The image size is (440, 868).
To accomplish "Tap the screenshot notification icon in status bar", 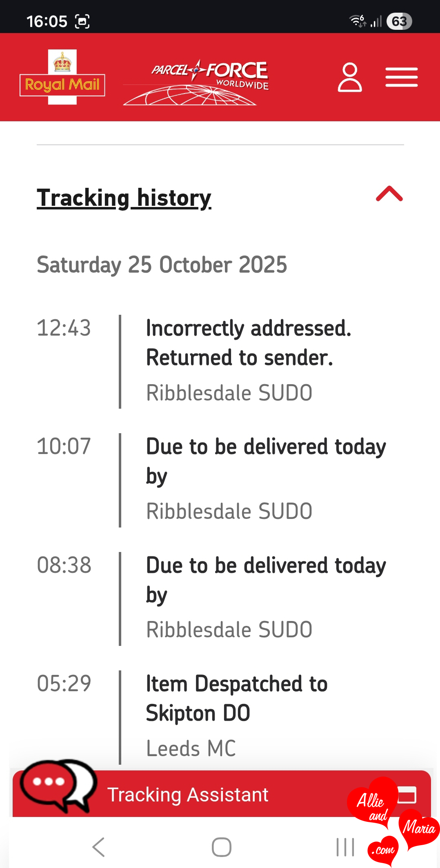I will (82, 21).
